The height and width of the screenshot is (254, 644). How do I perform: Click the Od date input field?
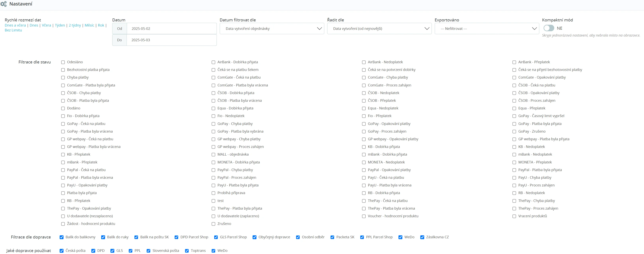coord(171,29)
